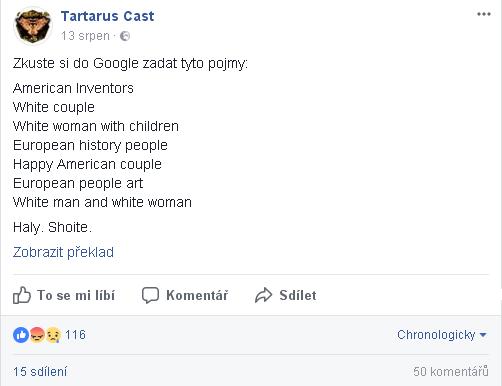Click the 'Komentář' button text
Image resolution: width=502 pixels, height=386 pixels.
pyautogui.click(x=197, y=295)
